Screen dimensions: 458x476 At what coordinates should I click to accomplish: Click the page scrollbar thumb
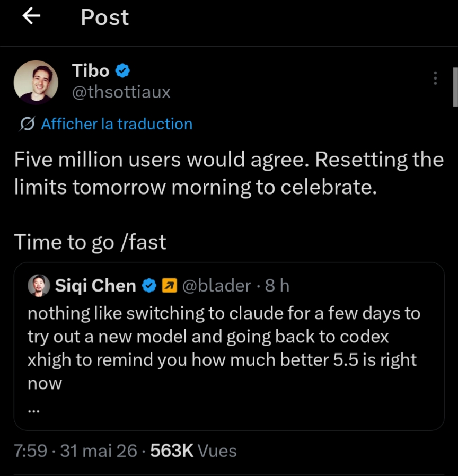pyautogui.click(x=455, y=87)
